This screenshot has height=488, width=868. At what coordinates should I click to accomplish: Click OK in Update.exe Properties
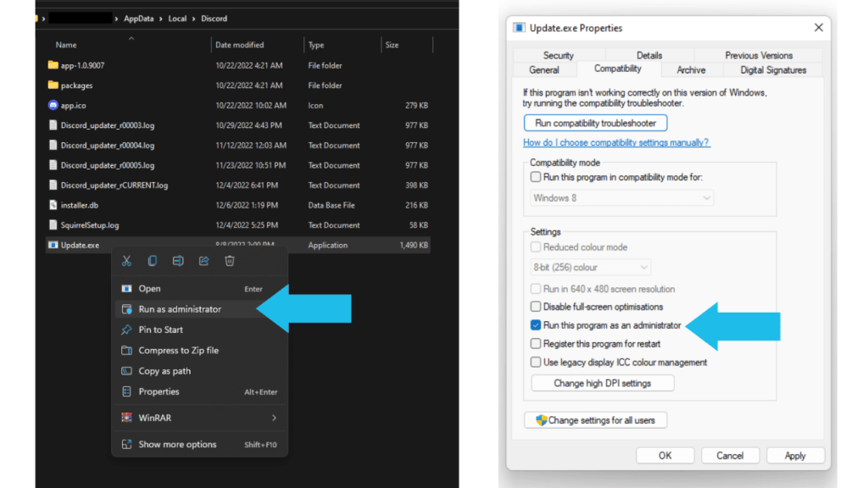pos(665,455)
